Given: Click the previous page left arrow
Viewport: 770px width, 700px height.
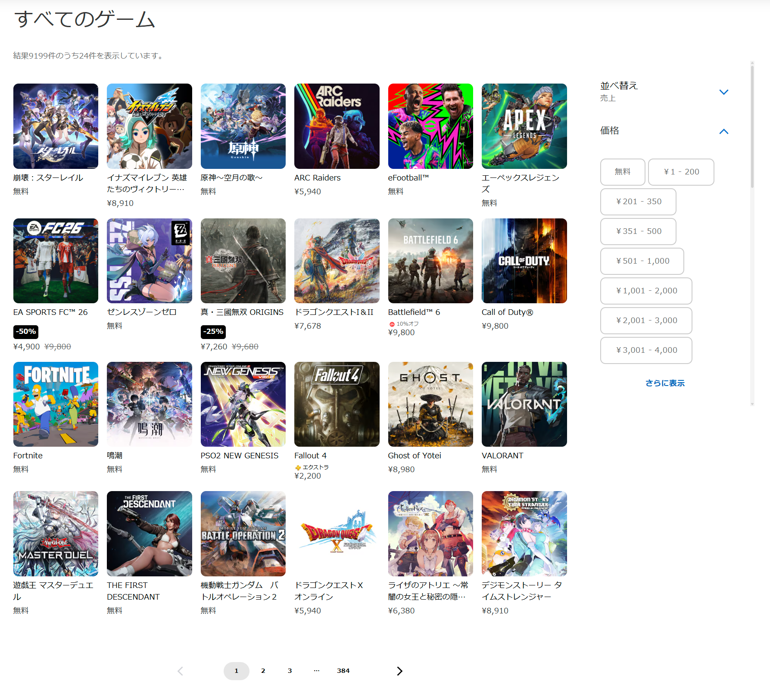Looking at the screenshot, I should click(181, 671).
